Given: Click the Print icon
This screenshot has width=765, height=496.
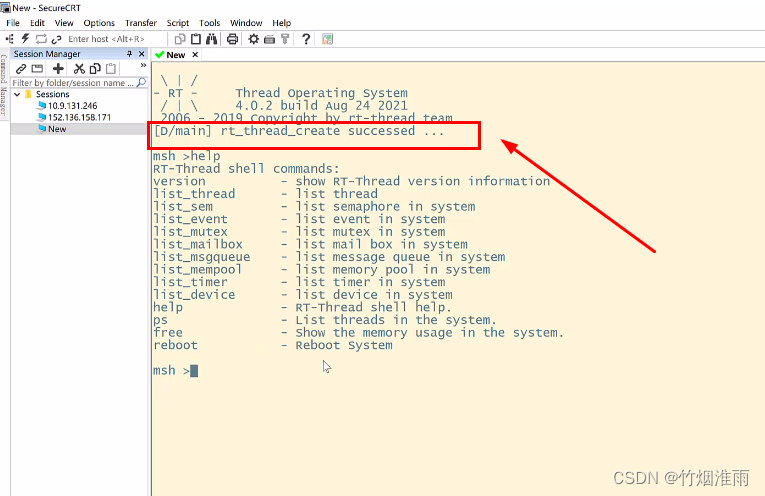Looking at the screenshot, I should [232, 39].
